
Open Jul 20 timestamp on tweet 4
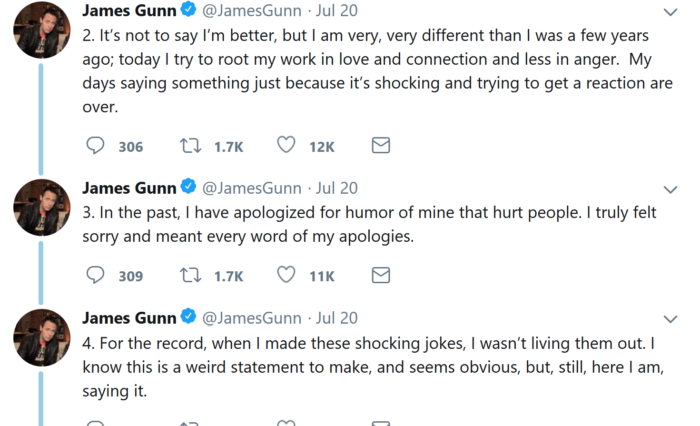[337, 318]
